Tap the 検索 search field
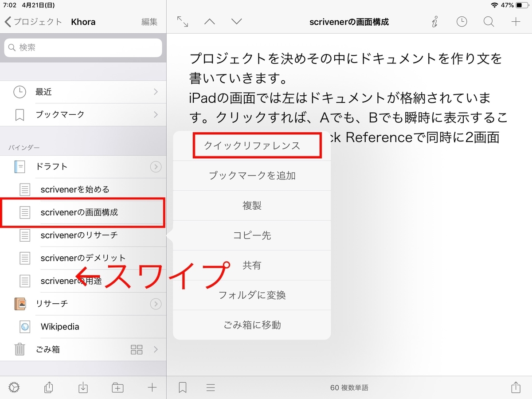 coord(83,47)
